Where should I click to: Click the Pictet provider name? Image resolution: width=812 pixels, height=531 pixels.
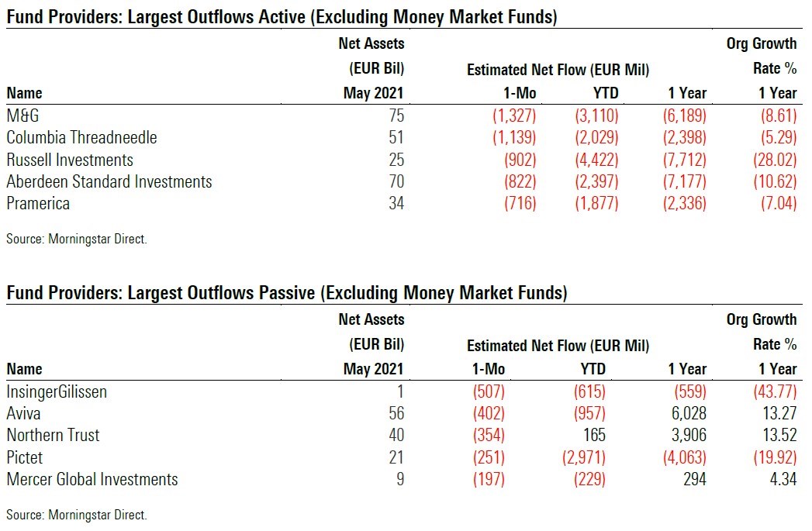(x=26, y=457)
